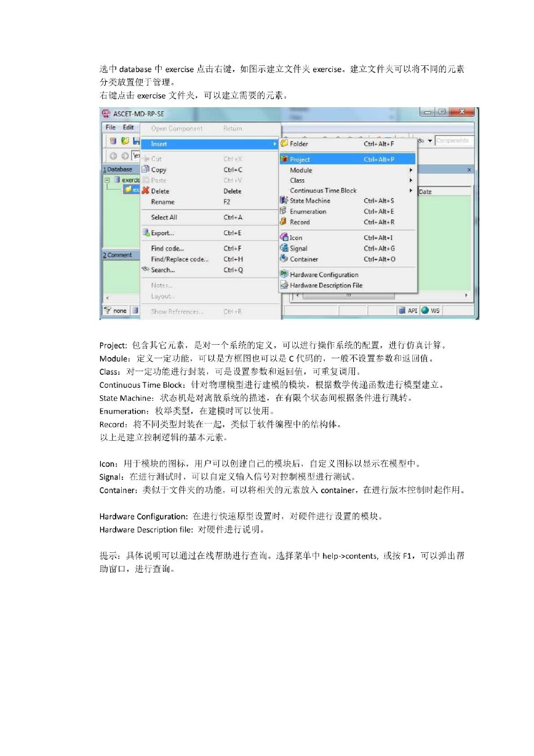The width and height of the screenshot is (534, 756).
Task: Click the State Machine icon
Action: coord(284,201)
